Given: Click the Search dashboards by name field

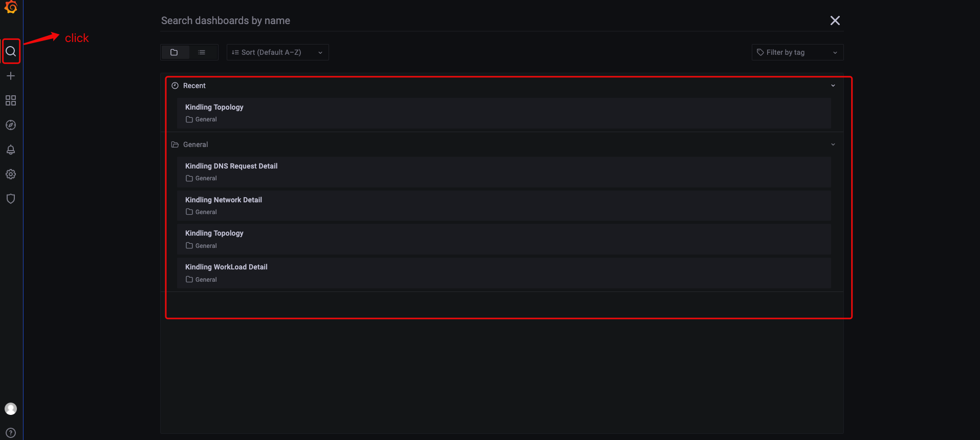Looking at the screenshot, I should click(x=461, y=20).
